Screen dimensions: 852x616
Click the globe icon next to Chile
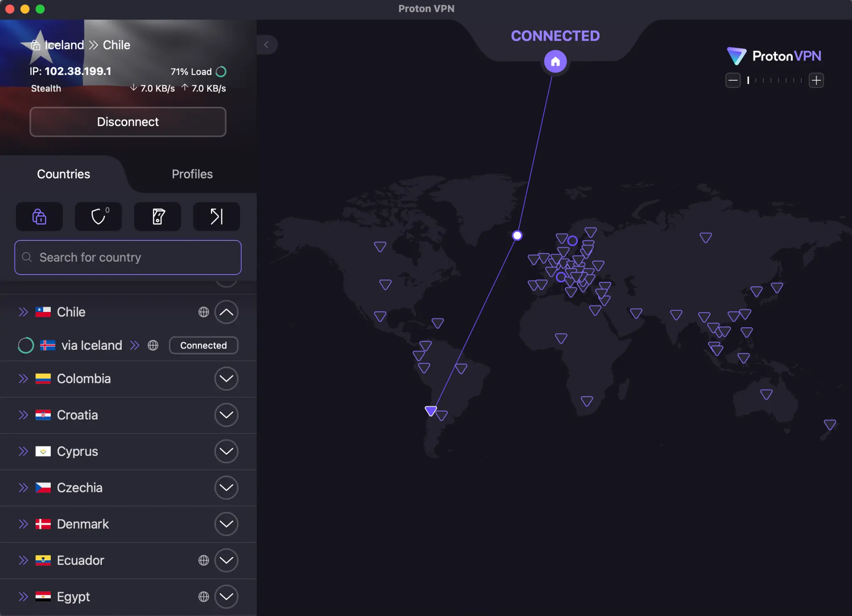pos(203,312)
